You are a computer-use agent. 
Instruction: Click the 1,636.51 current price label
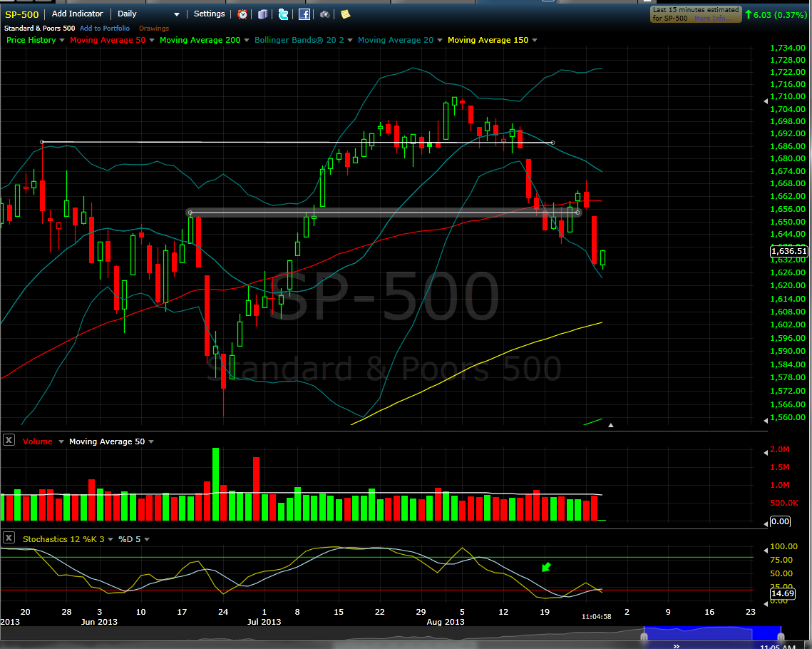[x=788, y=251]
